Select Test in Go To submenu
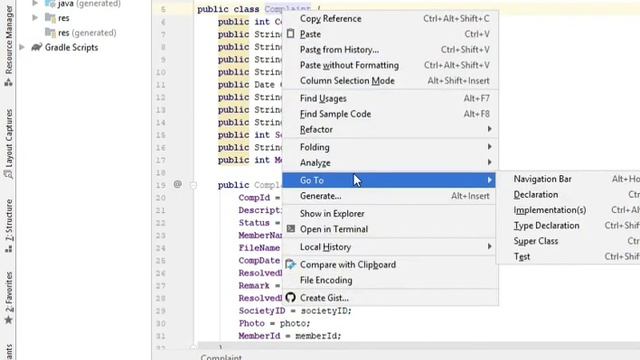Screen dimensions: 640x360 click(x=569, y=256)
